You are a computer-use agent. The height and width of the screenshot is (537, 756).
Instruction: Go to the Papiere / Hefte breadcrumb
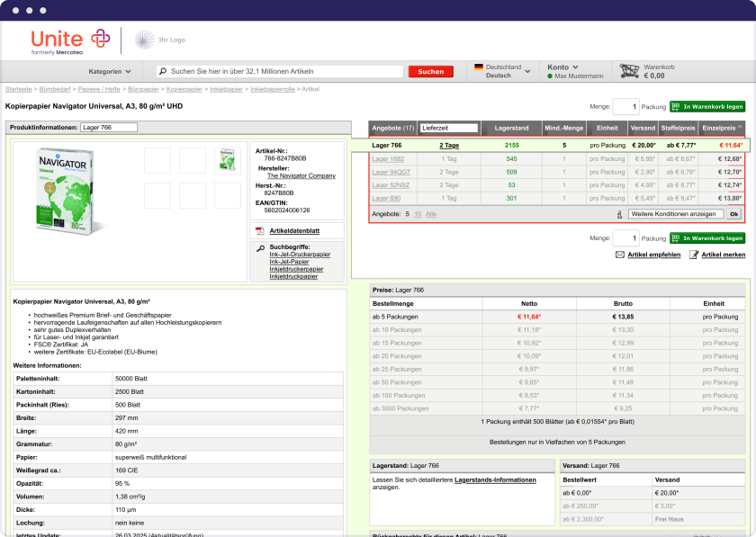pyautogui.click(x=99, y=89)
